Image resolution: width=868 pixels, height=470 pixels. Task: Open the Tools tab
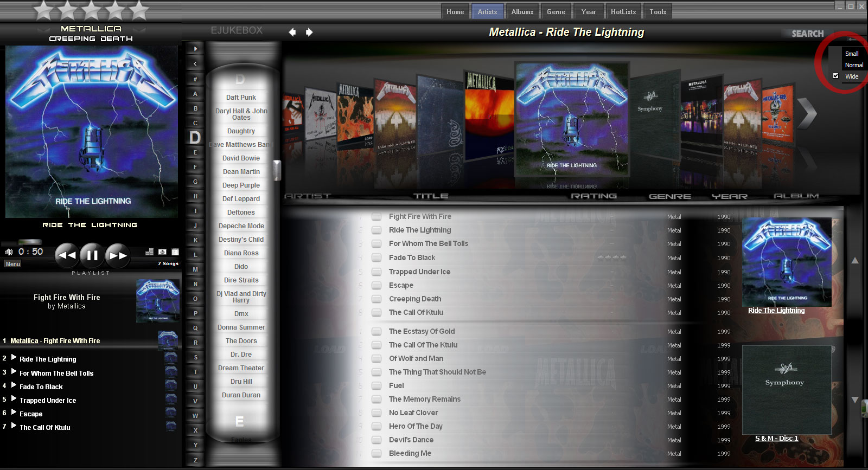coord(658,11)
